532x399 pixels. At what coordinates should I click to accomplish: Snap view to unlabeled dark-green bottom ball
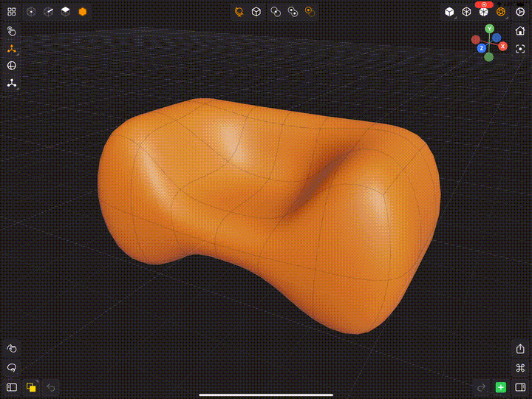point(488,57)
